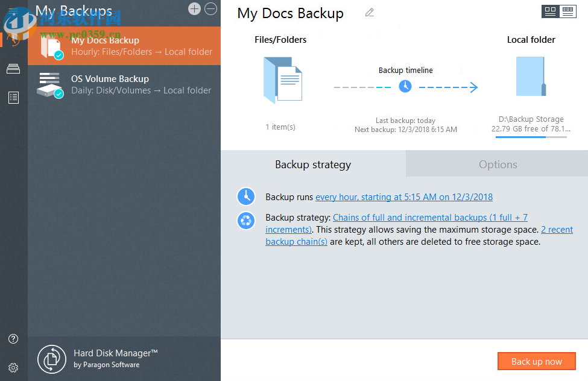Viewport: 588px width, 381px height.
Task: Switch to the Options tab
Action: coord(498,164)
